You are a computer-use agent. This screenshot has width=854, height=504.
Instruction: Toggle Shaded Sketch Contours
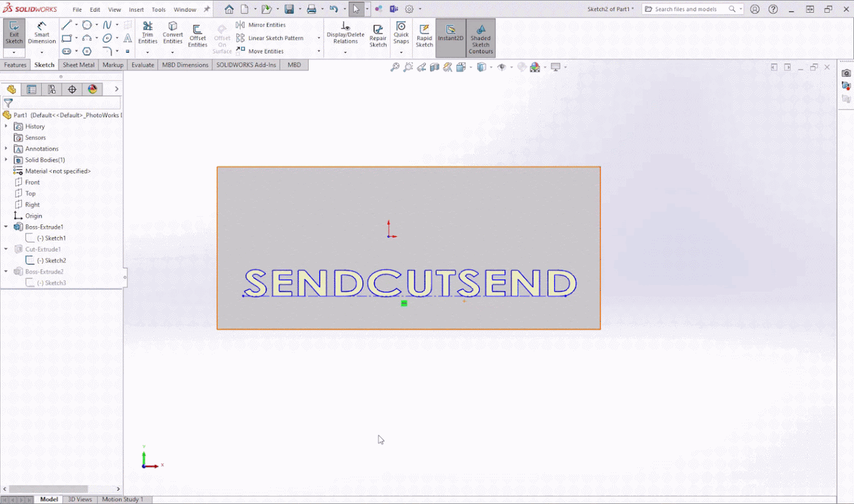pyautogui.click(x=481, y=38)
